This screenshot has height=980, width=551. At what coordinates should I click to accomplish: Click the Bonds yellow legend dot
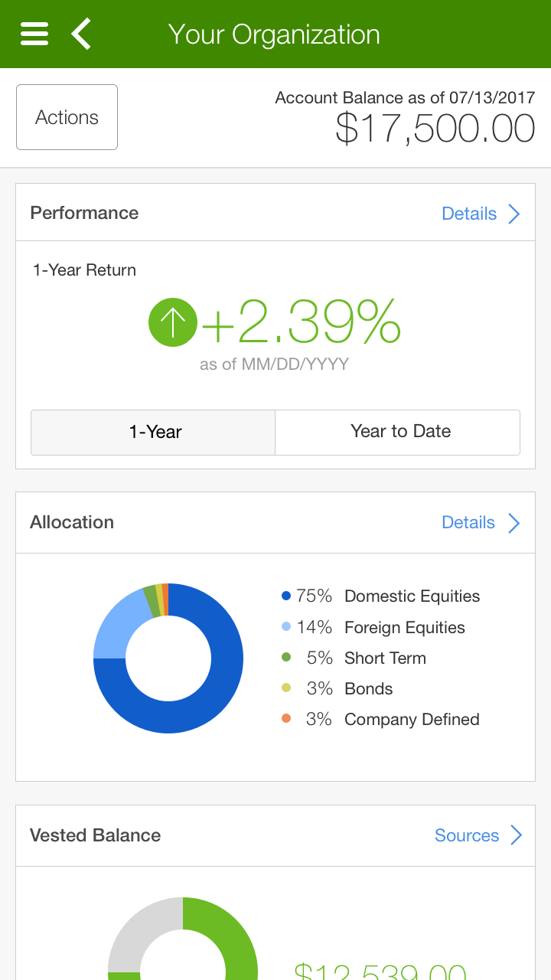(286, 688)
